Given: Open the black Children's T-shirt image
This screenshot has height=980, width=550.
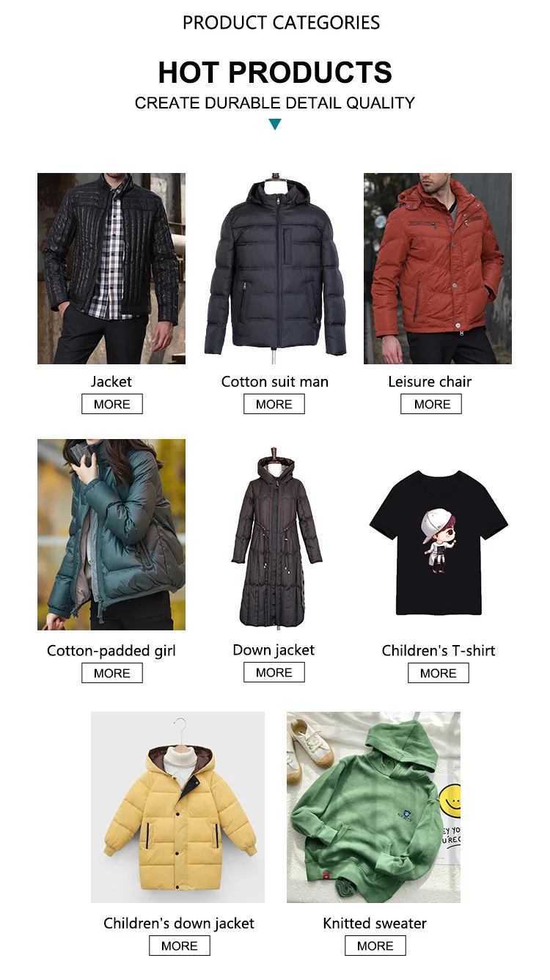Looking at the screenshot, I should click(438, 534).
